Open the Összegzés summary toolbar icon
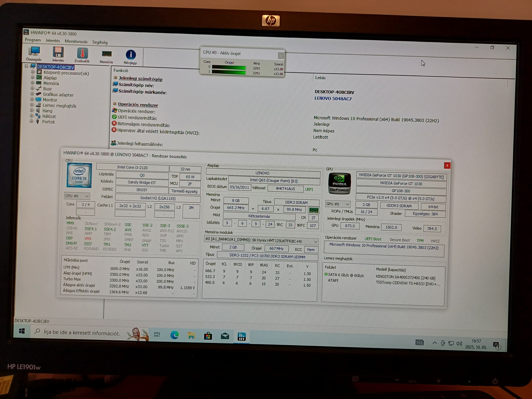Image resolution: width=532 pixels, height=399 pixels. click(34, 54)
